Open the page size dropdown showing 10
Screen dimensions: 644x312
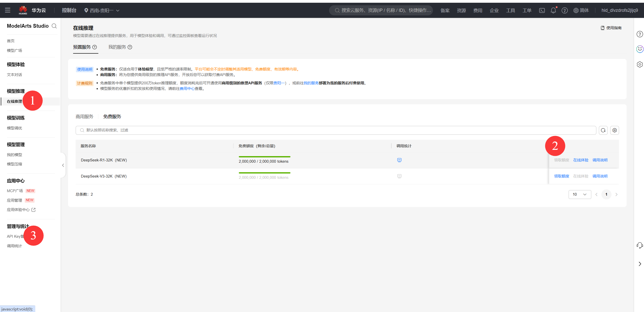(x=580, y=194)
